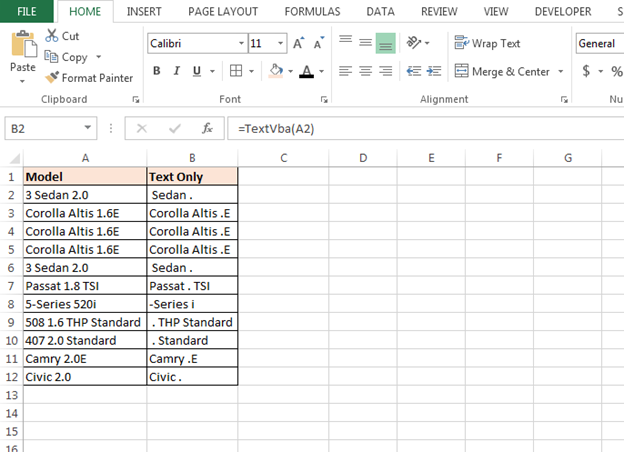Toggle Wrap Text
The width and height of the screenshot is (624, 452).
click(x=488, y=43)
